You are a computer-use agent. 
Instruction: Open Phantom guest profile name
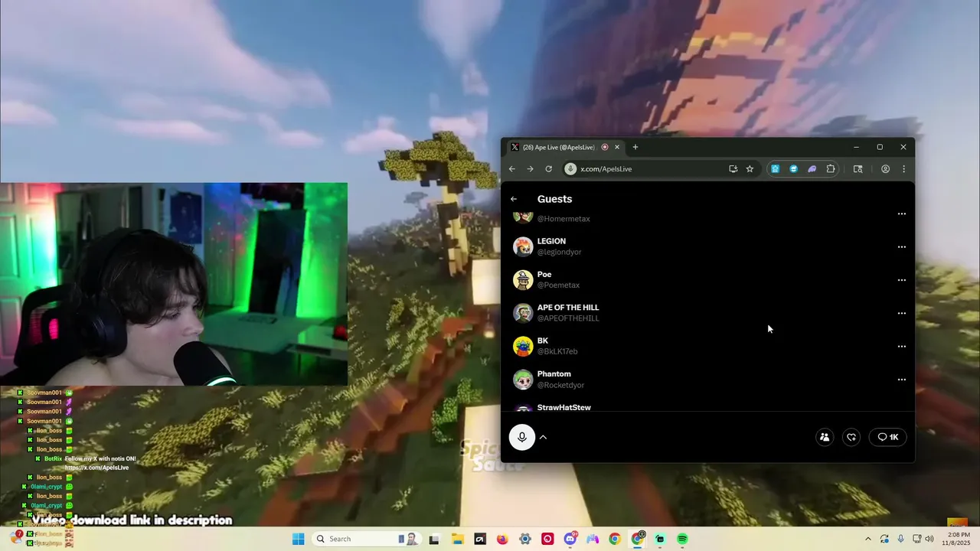[x=554, y=373]
